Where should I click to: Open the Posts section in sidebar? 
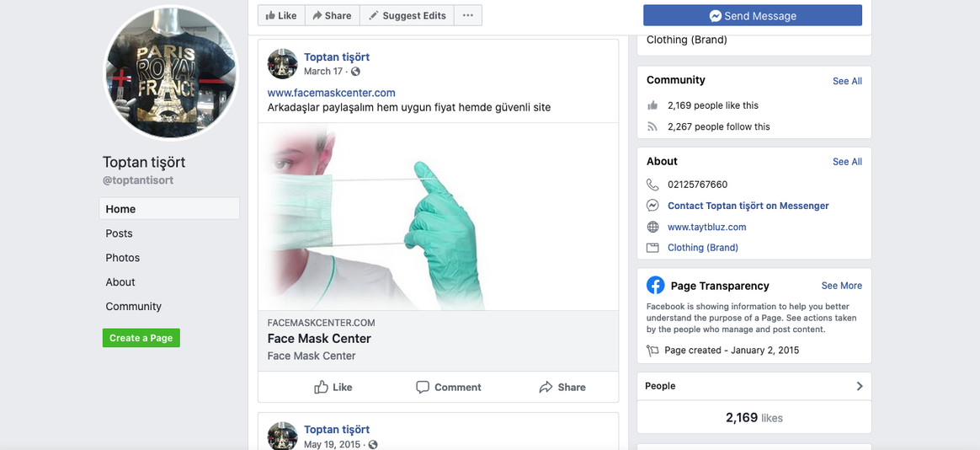[119, 233]
